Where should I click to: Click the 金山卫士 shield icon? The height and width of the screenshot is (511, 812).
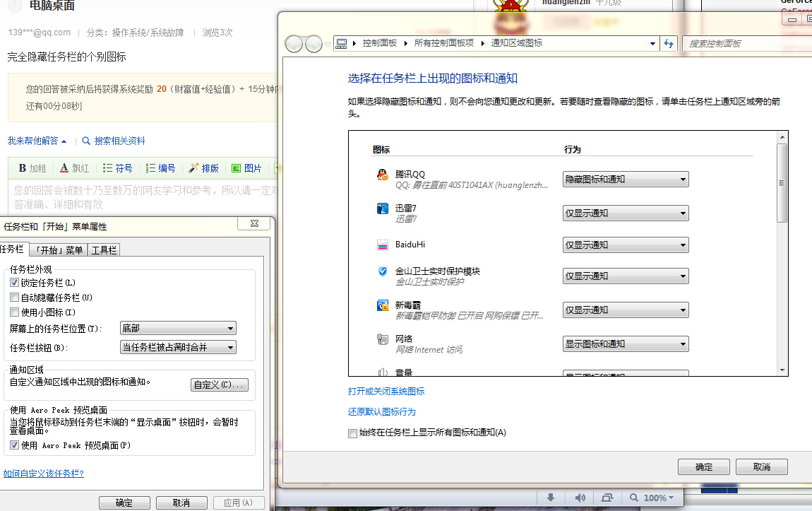[x=382, y=271]
